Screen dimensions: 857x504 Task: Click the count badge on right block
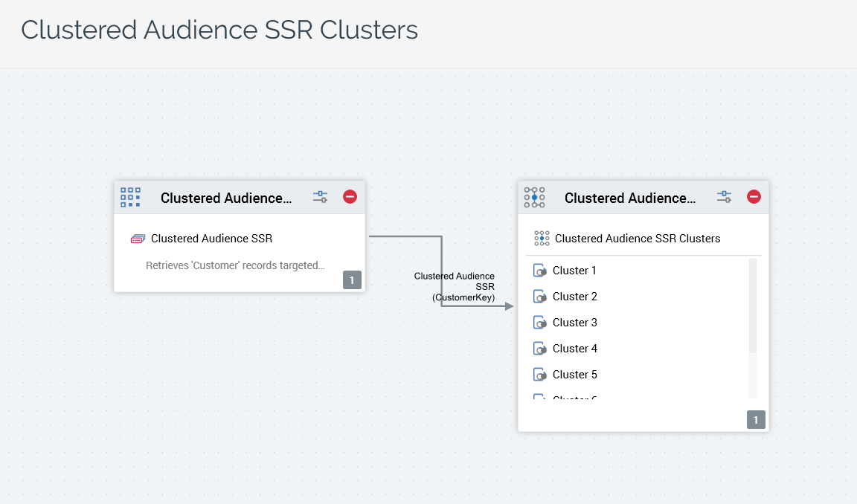pyautogui.click(x=756, y=420)
